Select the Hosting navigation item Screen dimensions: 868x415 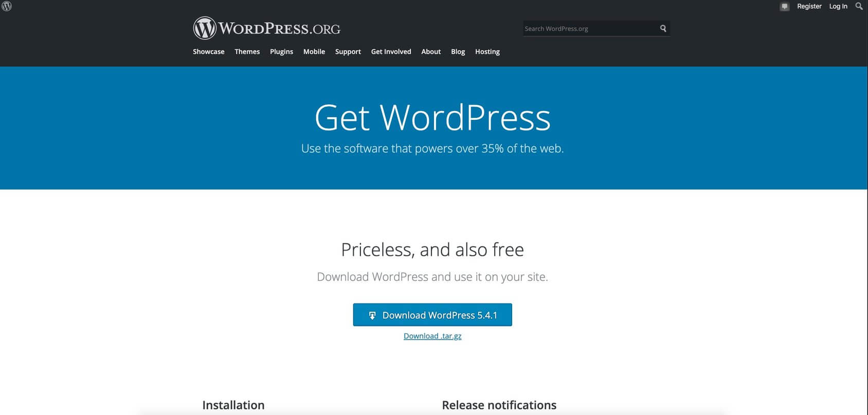click(x=487, y=51)
